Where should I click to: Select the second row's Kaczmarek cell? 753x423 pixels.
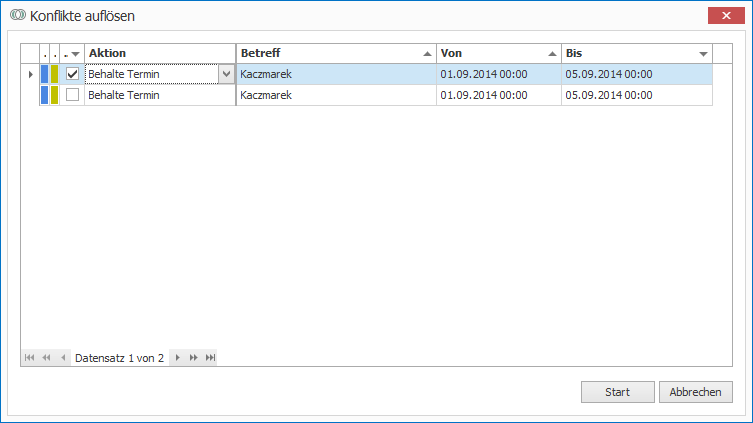tap(335, 95)
